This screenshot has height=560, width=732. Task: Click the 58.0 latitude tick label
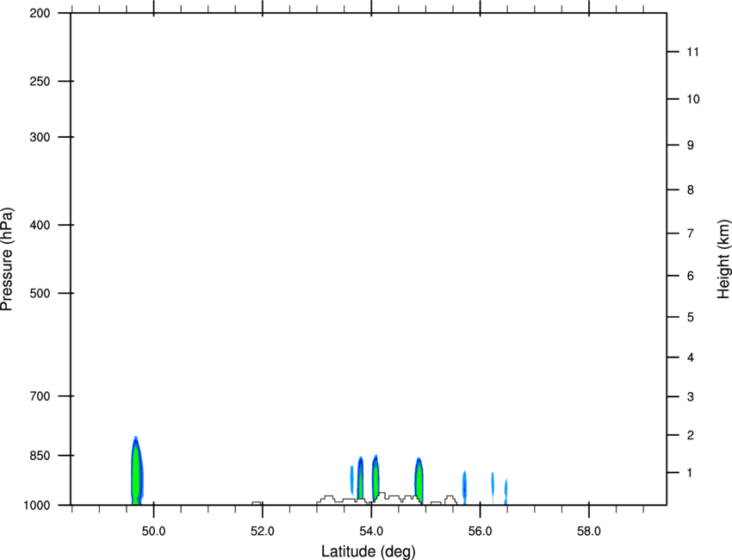coord(589,531)
